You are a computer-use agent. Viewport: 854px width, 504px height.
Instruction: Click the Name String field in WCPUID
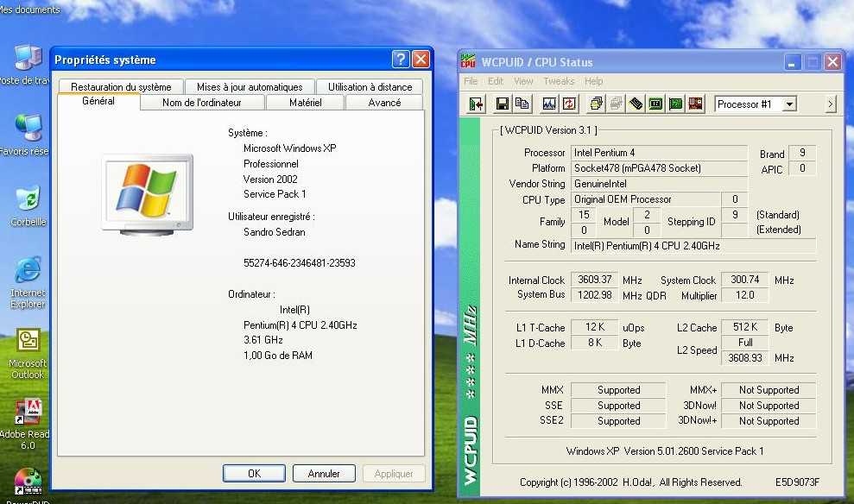[693, 246]
